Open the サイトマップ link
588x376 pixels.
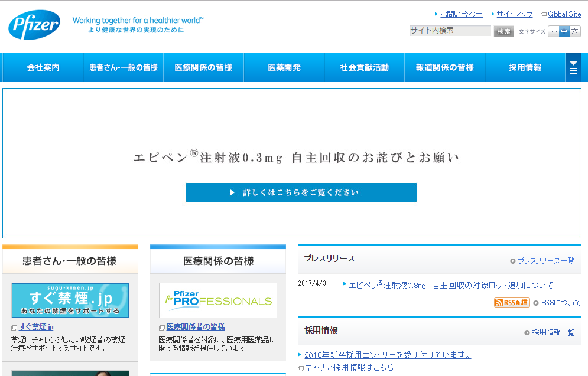pyautogui.click(x=515, y=14)
